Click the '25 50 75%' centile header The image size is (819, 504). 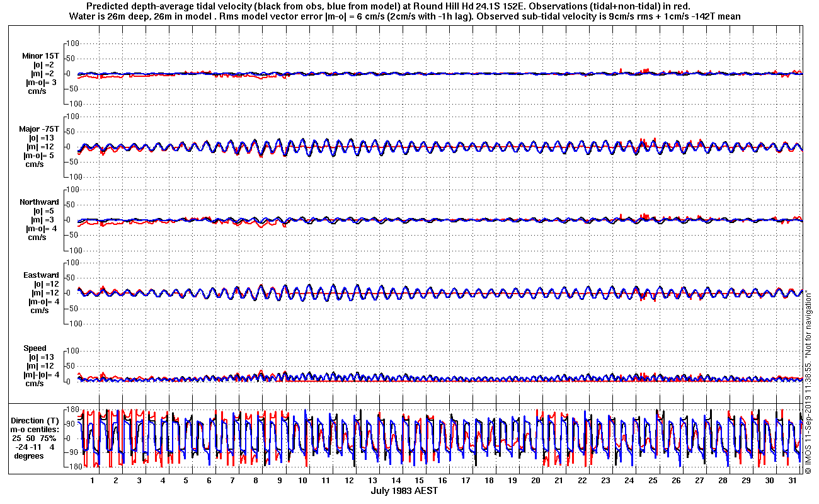pyautogui.click(x=34, y=438)
